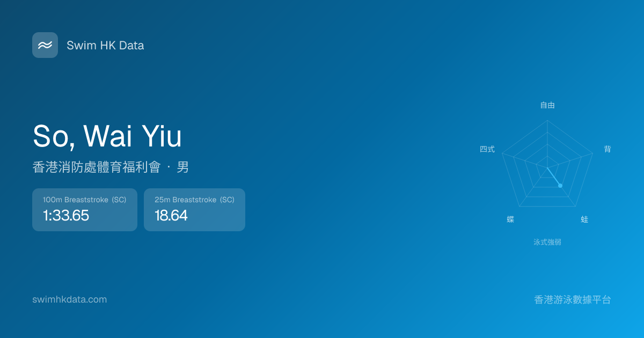Click the 18.64 time value
The image size is (644, 338).
coord(171,216)
